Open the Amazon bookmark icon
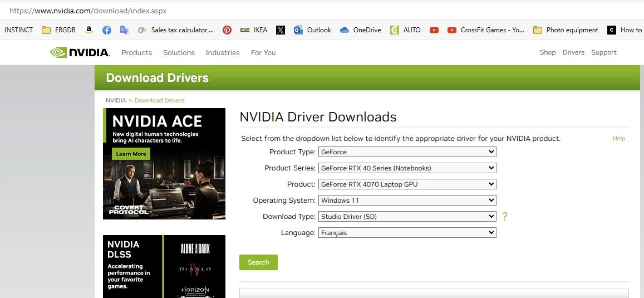 point(89,30)
